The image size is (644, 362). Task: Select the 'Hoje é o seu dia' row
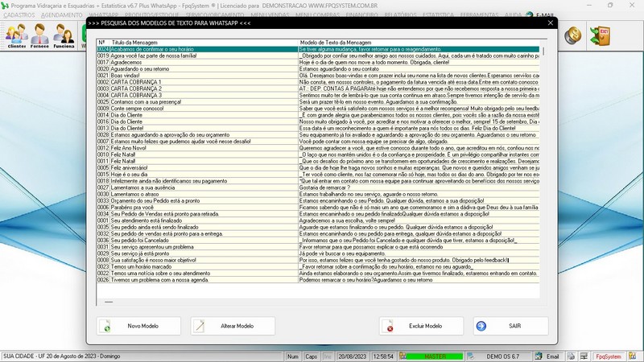tap(318, 175)
